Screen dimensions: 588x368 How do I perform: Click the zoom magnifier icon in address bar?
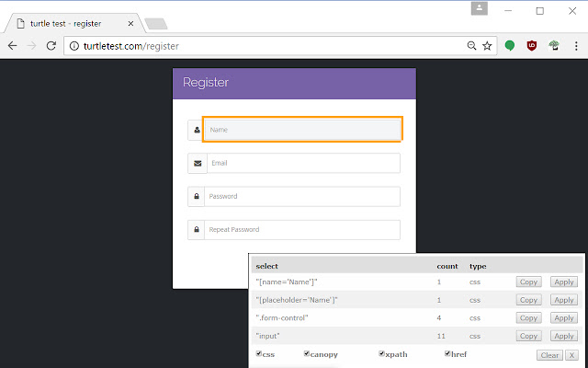click(471, 46)
